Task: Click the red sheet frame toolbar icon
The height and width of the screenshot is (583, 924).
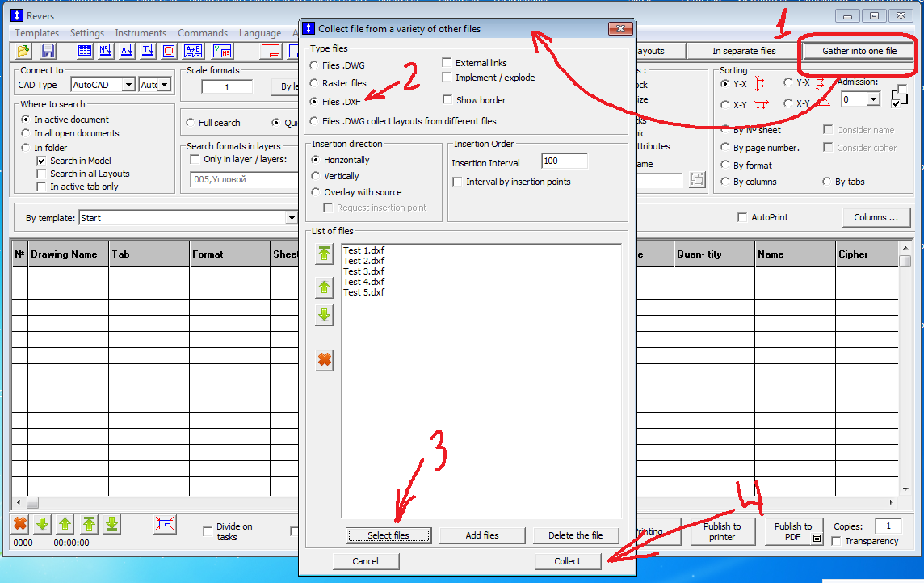Action: (271, 51)
